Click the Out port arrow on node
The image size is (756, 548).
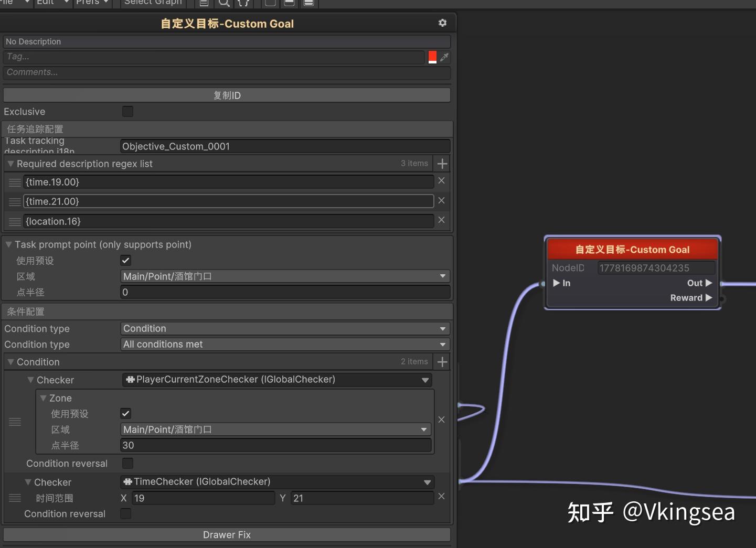point(709,283)
